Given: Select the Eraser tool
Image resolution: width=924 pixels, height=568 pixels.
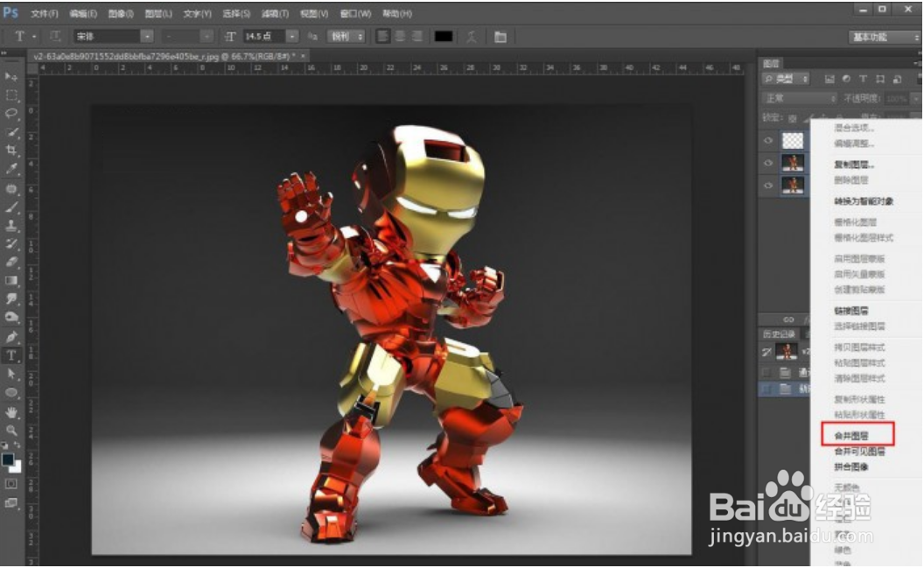Looking at the screenshot, I should [11, 263].
